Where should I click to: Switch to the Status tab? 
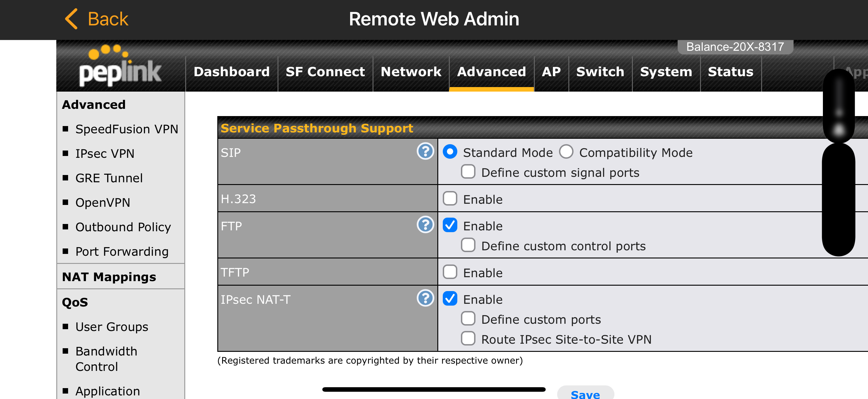pos(731,72)
